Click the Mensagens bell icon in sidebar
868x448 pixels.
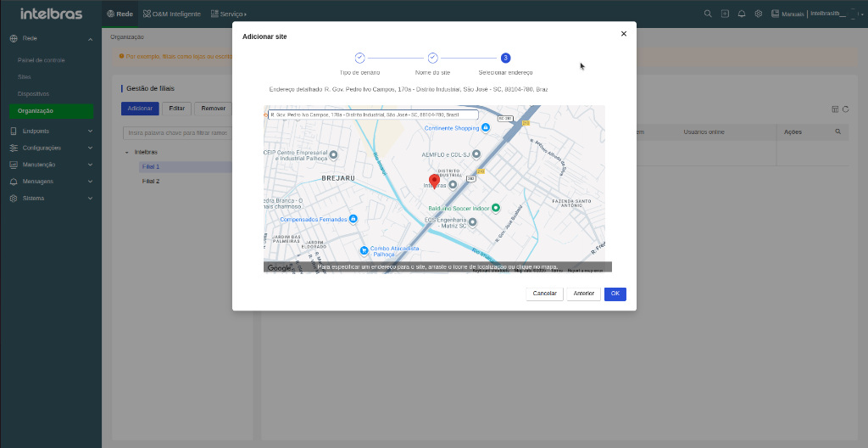14,182
